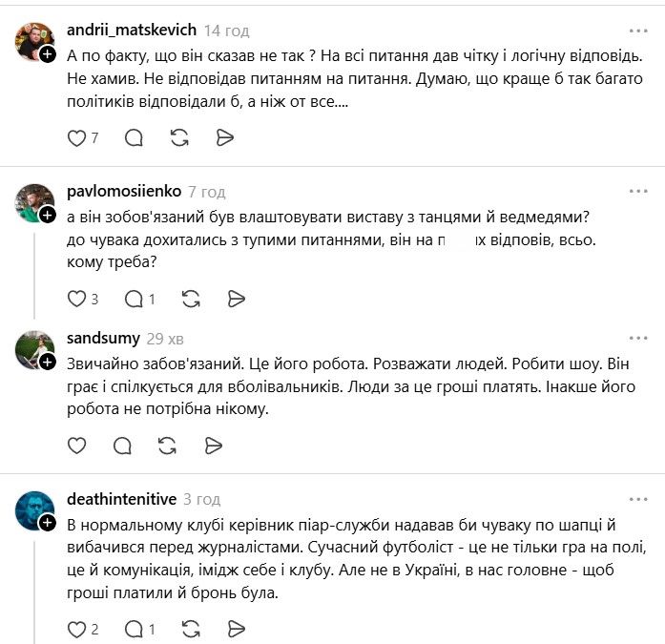Like andrii_matskevich's comment with the heart
Viewport: 665px width, 644px height.
77,137
